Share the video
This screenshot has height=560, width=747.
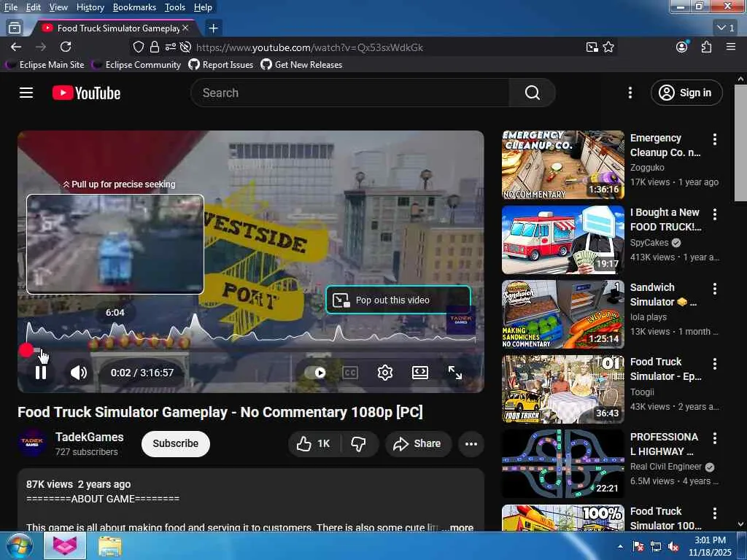tap(417, 444)
